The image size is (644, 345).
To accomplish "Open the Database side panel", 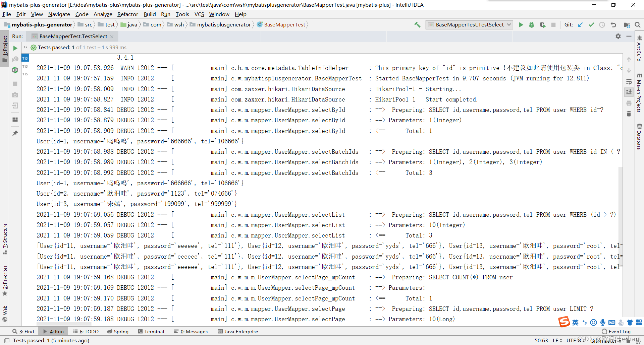I will [x=639, y=137].
